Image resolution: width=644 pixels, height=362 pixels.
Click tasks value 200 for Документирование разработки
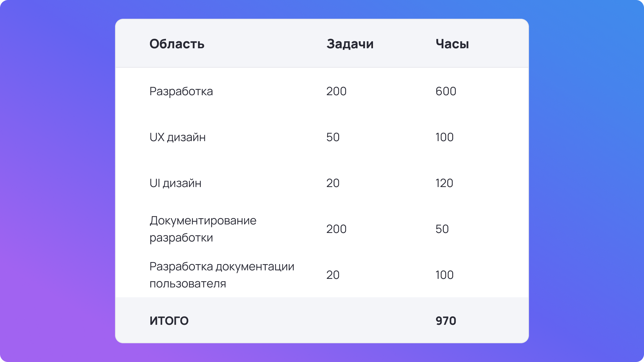pyautogui.click(x=336, y=229)
